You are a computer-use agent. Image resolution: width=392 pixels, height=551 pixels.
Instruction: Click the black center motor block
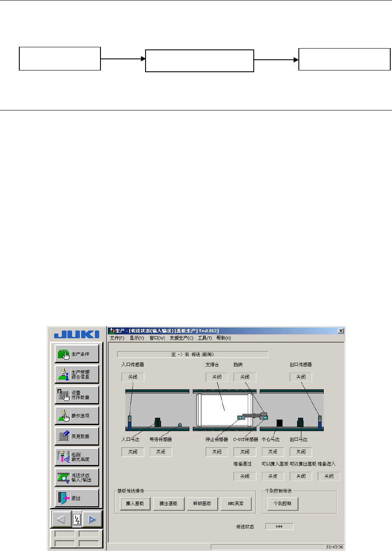pos(279,423)
